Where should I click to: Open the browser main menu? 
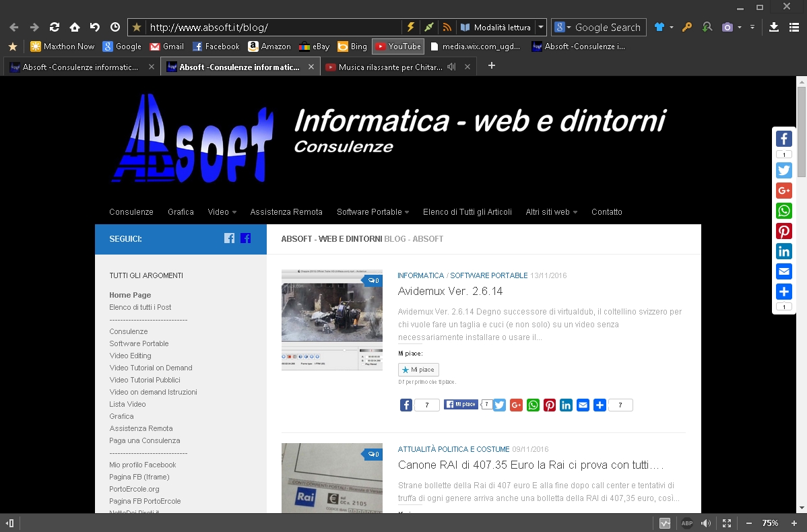(x=794, y=27)
